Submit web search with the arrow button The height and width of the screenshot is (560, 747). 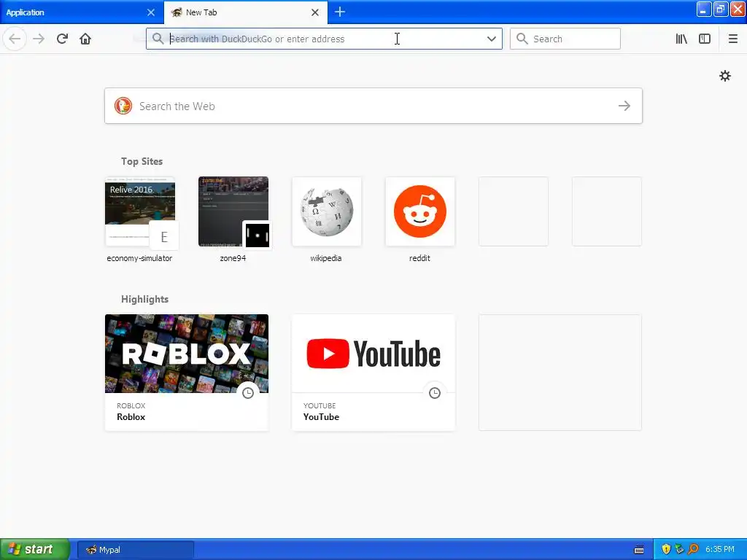click(x=624, y=106)
